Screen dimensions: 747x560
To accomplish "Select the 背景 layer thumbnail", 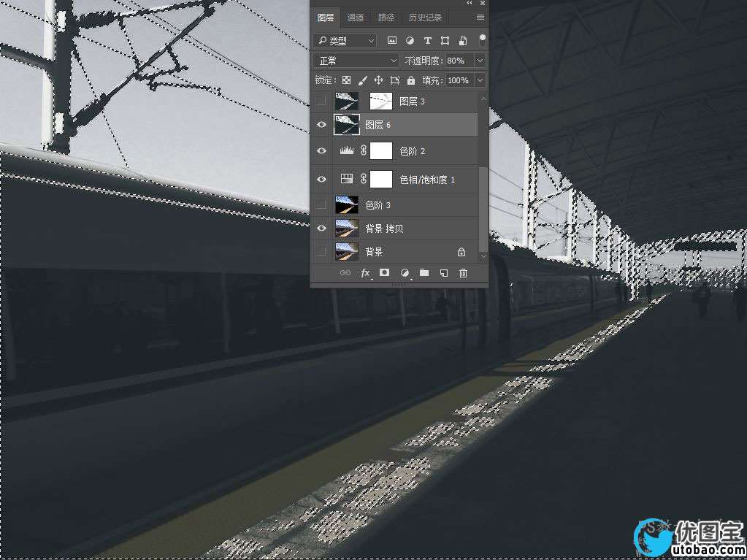I will tap(347, 251).
